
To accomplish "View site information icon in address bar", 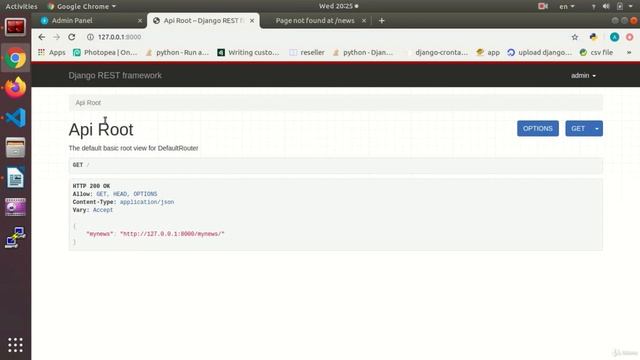I will 90,37.
